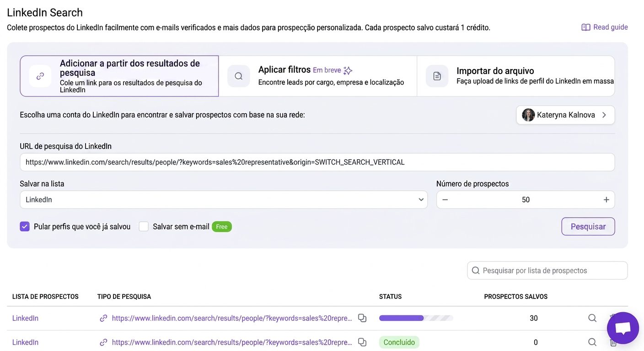Click Kateryna Kalnova's avatar photo

[x=528, y=115]
